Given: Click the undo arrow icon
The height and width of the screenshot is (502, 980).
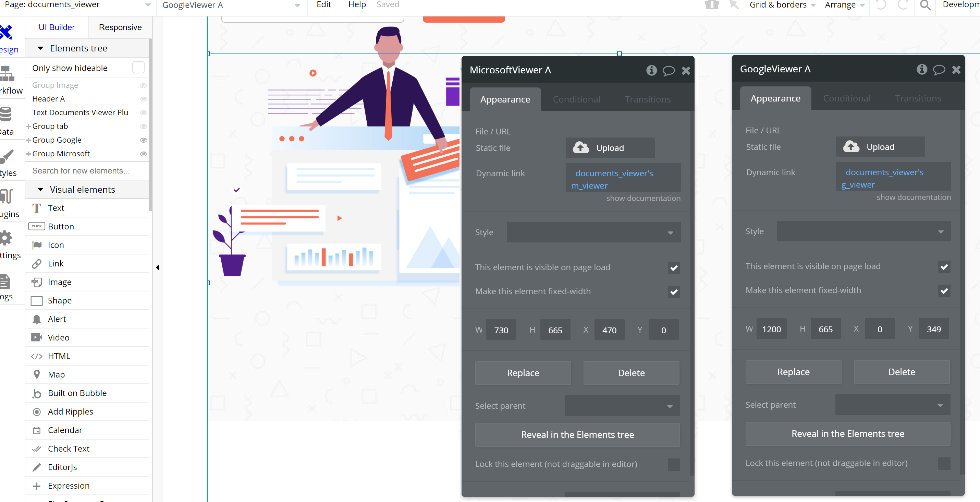Looking at the screenshot, I should (x=881, y=4).
